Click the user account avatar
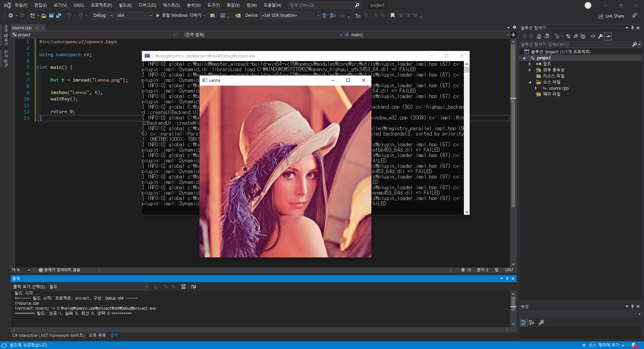644x349 pixels. (588, 5)
